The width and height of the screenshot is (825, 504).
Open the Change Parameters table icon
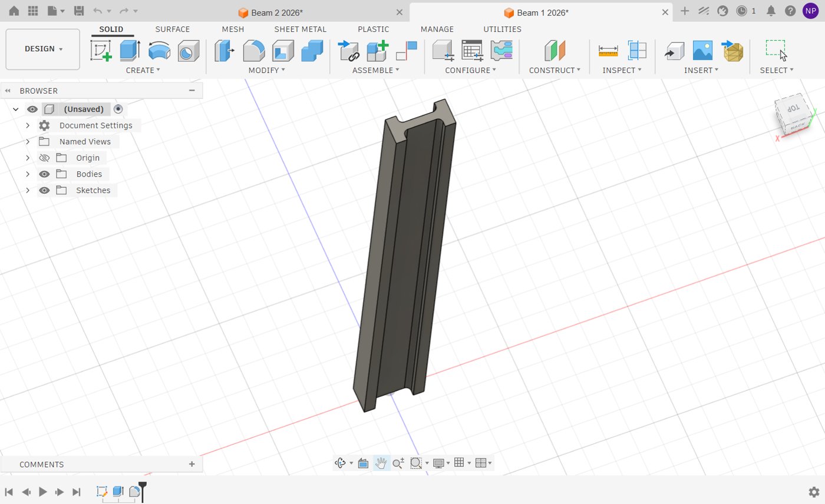click(472, 51)
